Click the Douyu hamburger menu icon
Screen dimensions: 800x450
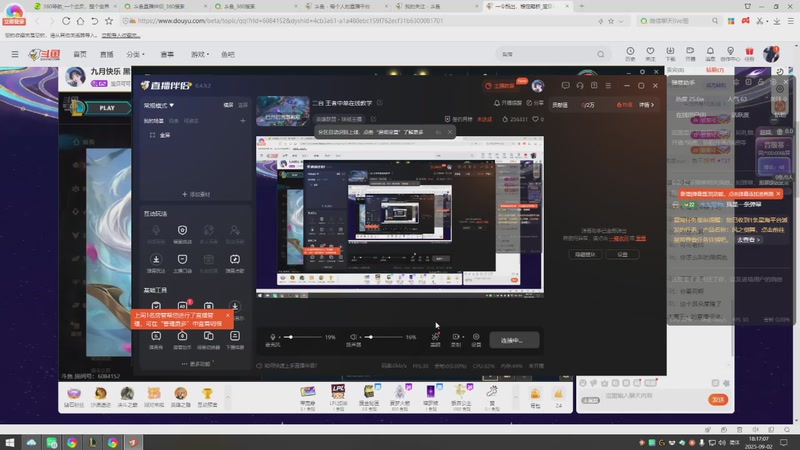15,54
